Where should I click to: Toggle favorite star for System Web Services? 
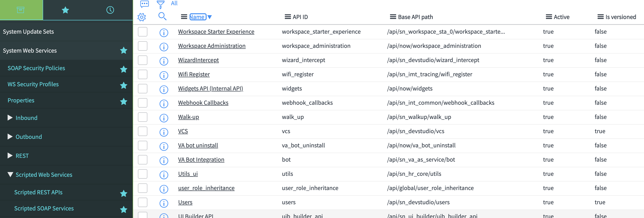pyautogui.click(x=124, y=50)
